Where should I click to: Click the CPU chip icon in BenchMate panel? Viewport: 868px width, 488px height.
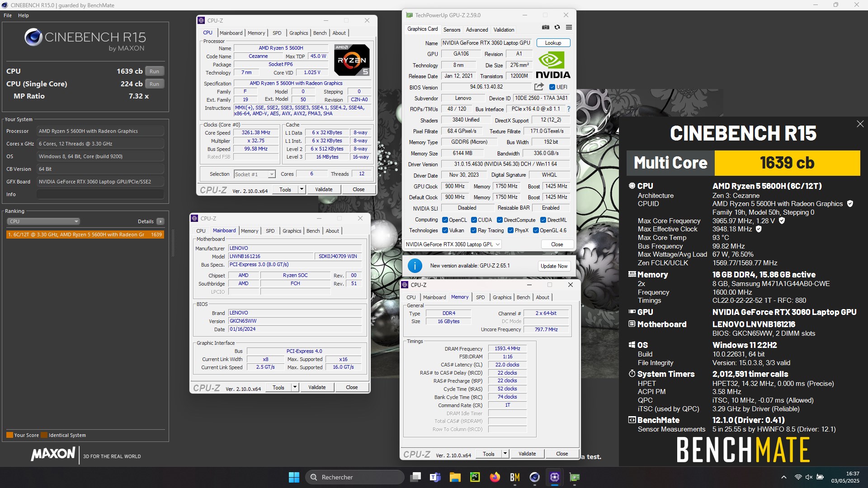[x=632, y=186]
